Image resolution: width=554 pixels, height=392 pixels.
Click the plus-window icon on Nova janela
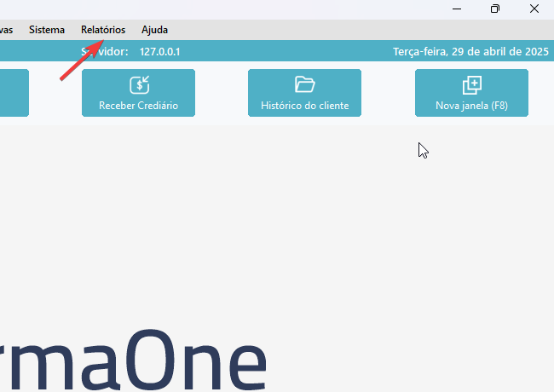(x=472, y=85)
